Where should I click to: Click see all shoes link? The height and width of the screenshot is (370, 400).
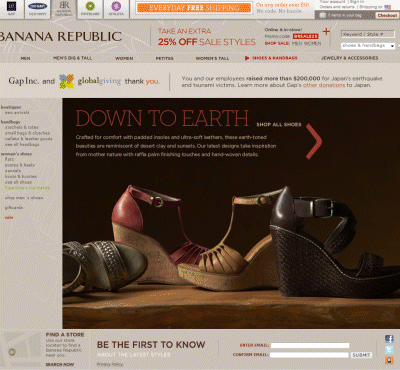tap(18, 182)
